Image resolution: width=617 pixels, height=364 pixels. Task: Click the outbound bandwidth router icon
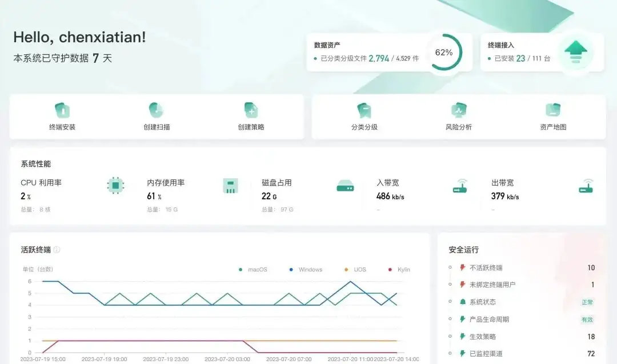tap(586, 186)
